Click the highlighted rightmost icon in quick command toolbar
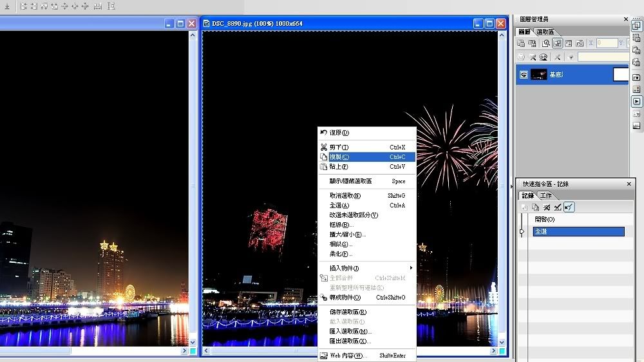The width and height of the screenshot is (644, 362). coord(569,207)
